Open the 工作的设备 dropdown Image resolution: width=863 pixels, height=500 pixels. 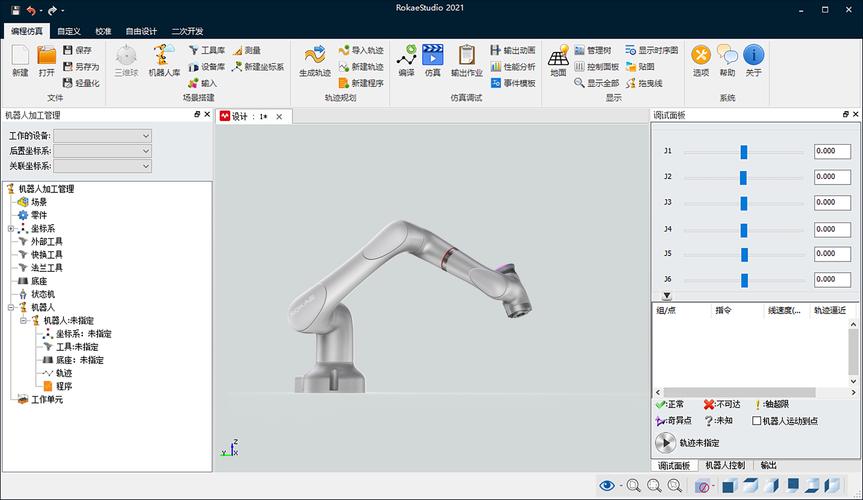point(102,135)
